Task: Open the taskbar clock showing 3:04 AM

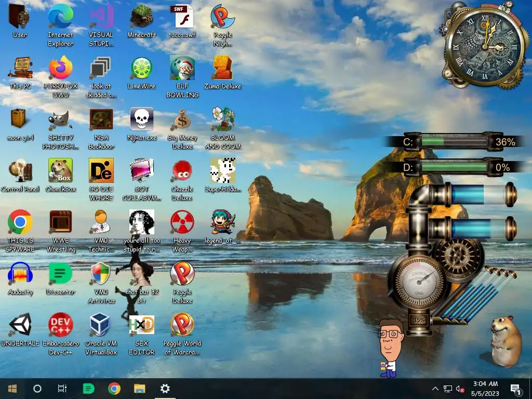Action: [x=485, y=389]
